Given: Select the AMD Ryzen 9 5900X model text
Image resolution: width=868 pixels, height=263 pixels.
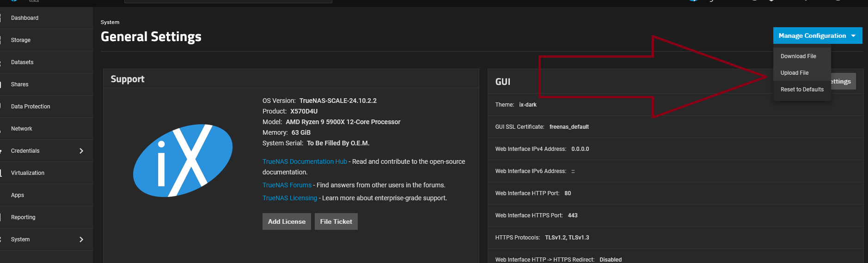Looking at the screenshot, I should (x=343, y=122).
